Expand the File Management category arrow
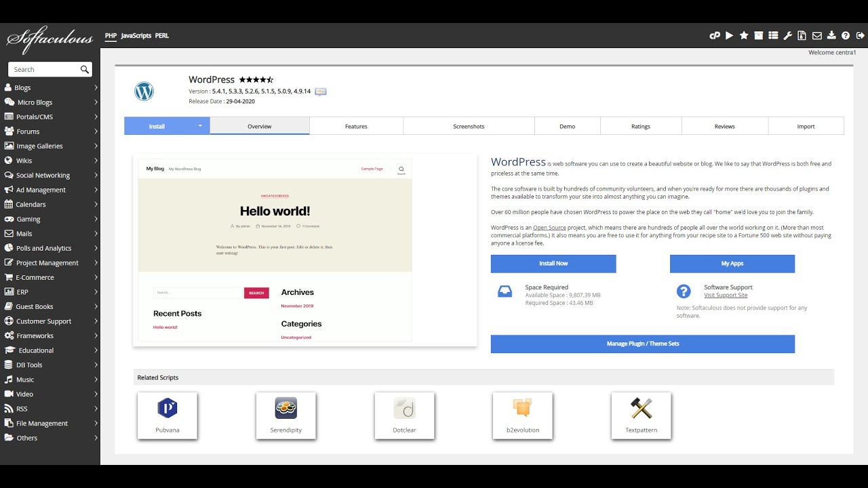This screenshot has height=488, width=868. (x=96, y=423)
